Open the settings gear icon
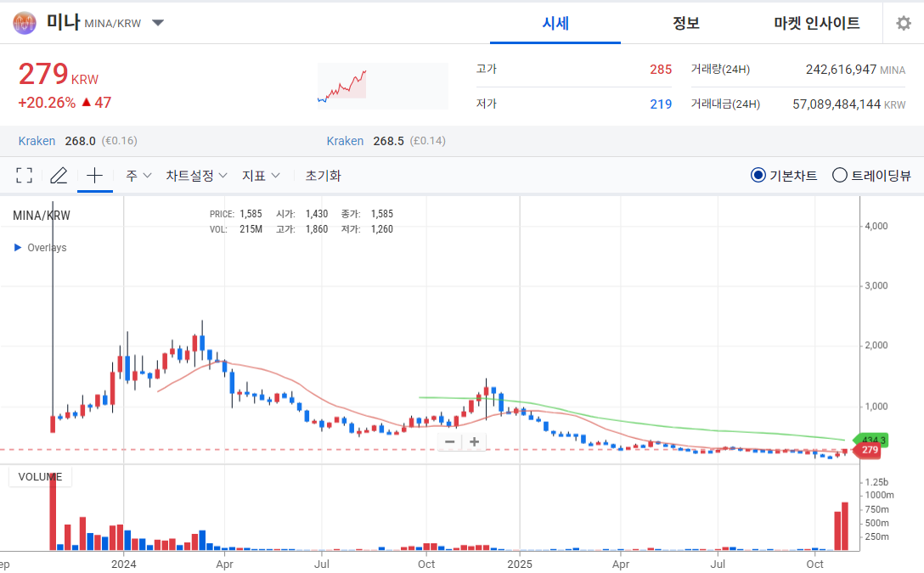The width and height of the screenshot is (924, 573). (903, 23)
